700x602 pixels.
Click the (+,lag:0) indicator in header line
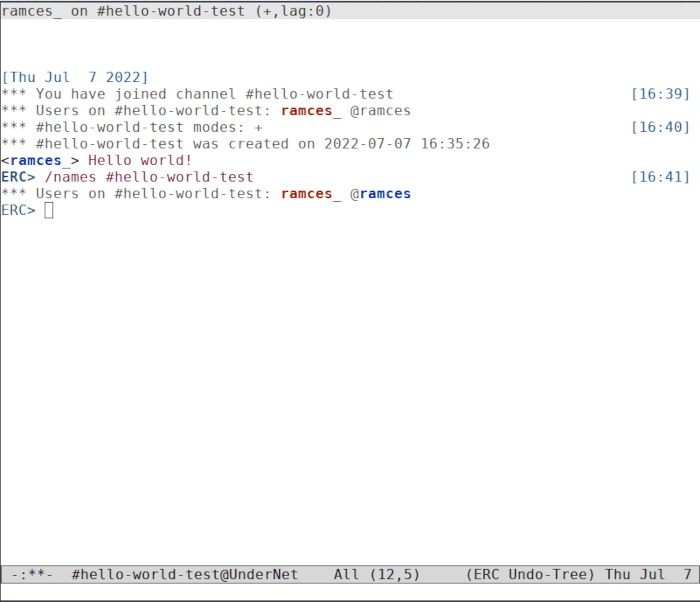(x=293, y=11)
